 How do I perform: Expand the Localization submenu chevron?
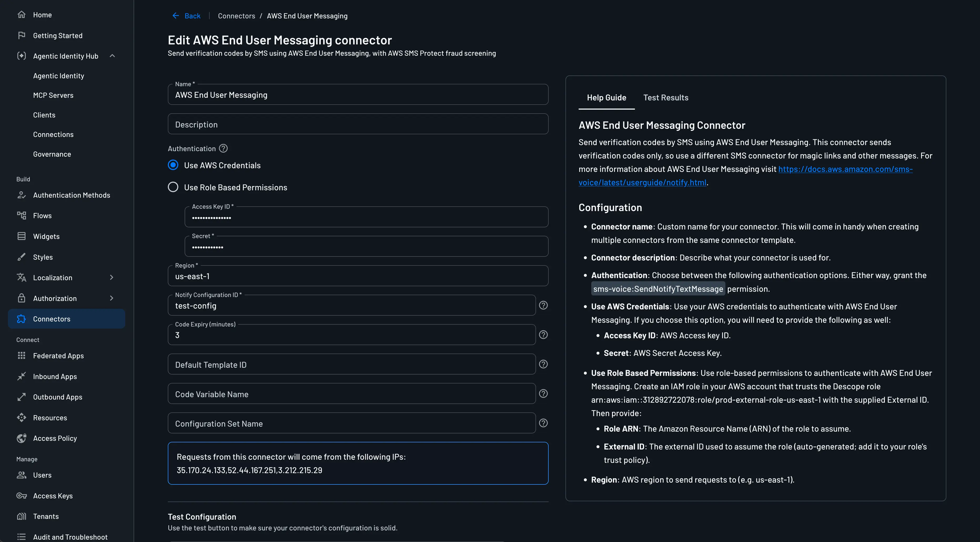[x=112, y=278]
